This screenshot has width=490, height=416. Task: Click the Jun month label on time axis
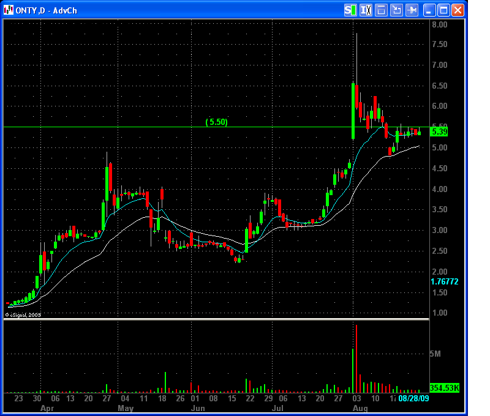click(198, 408)
